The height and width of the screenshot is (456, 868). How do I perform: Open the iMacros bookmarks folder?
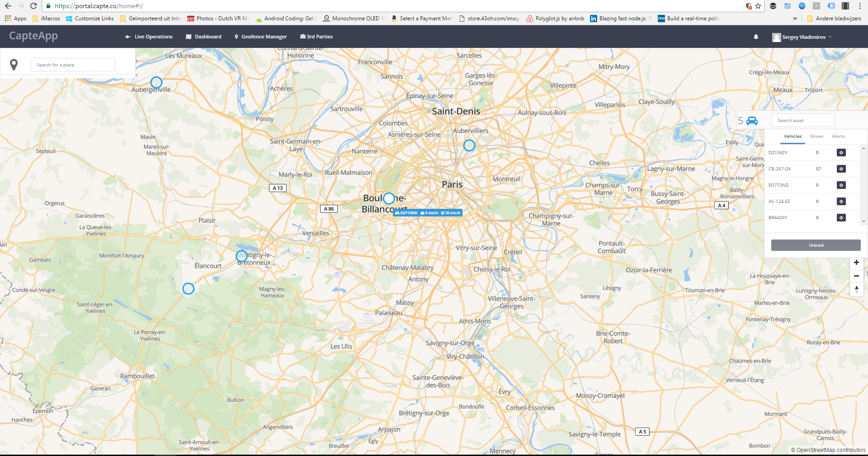point(46,19)
